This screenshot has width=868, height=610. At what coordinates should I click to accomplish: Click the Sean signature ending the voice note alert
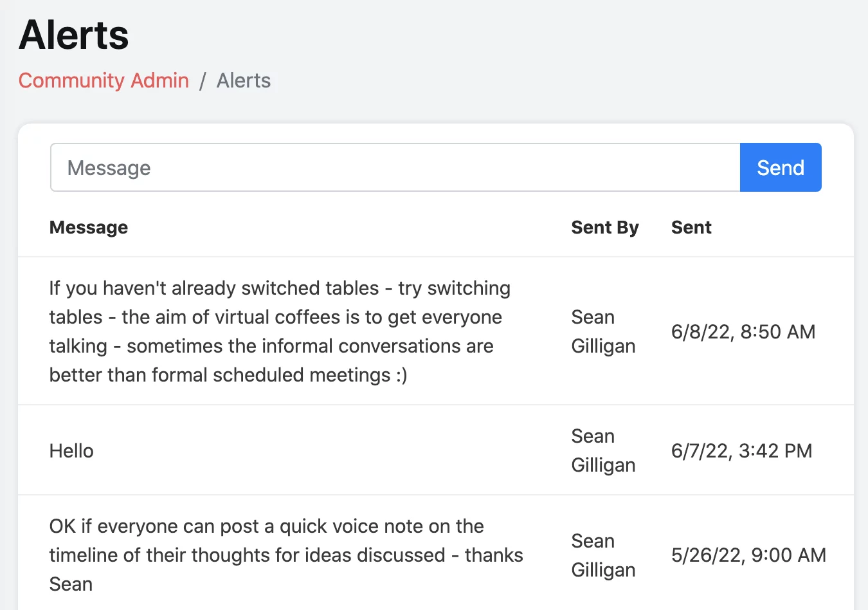click(71, 584)
